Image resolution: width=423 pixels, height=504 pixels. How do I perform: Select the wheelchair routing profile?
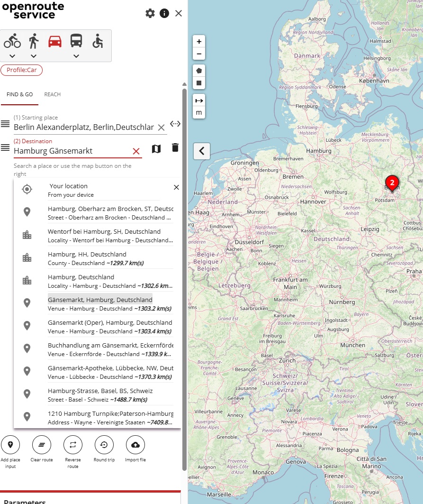tap(98, 41)
